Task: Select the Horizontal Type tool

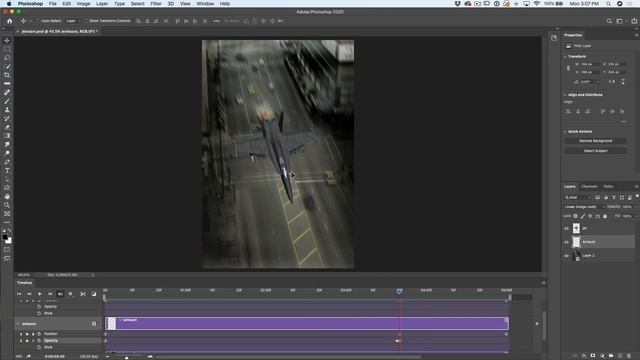Action: point(7,170)
